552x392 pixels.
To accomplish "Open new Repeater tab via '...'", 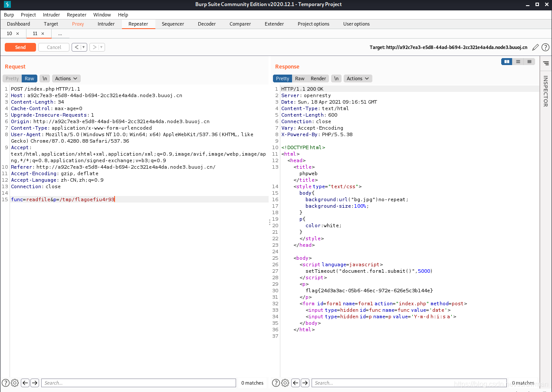I will point(59,33).
